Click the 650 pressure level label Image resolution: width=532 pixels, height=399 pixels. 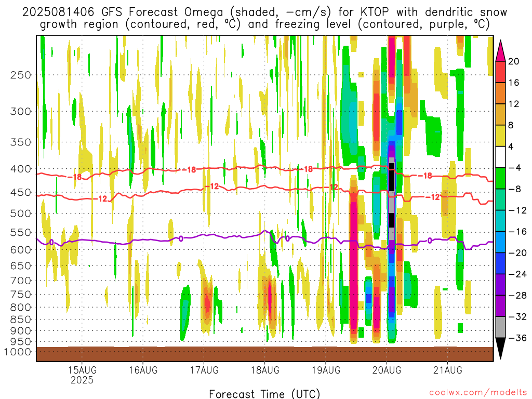(x=21, y=265)
